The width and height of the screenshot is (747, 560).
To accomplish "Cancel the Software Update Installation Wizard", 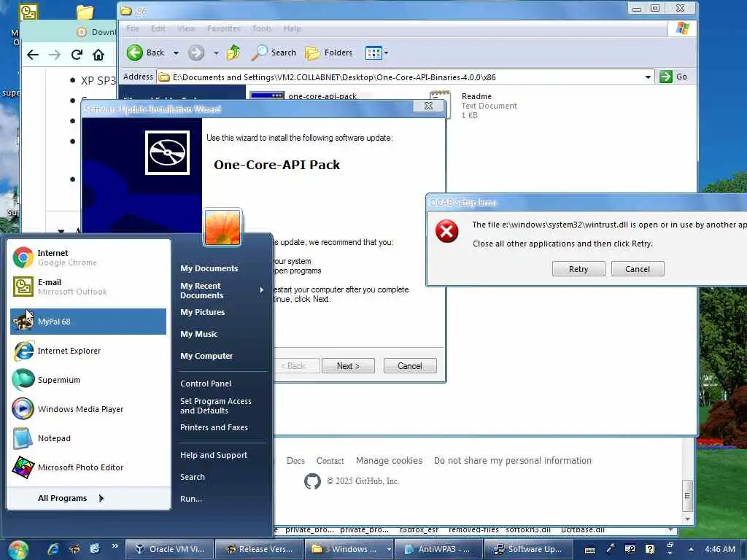I will pos(410,366).
